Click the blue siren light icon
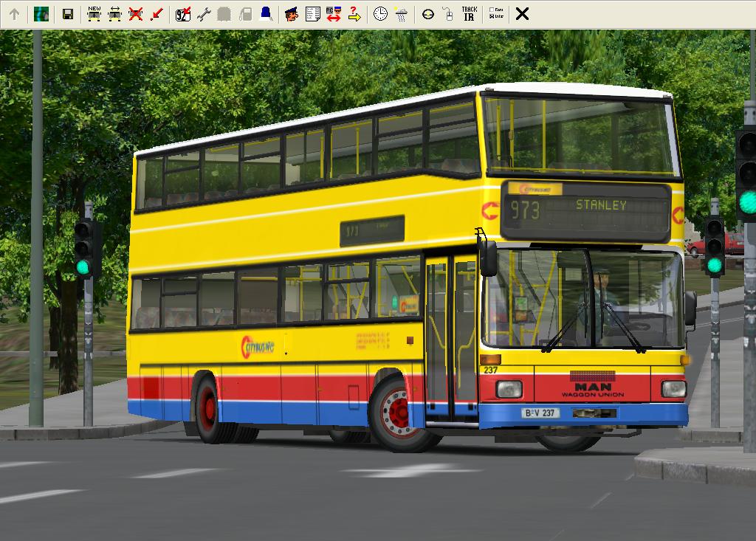756x541 pixels. 266,14
